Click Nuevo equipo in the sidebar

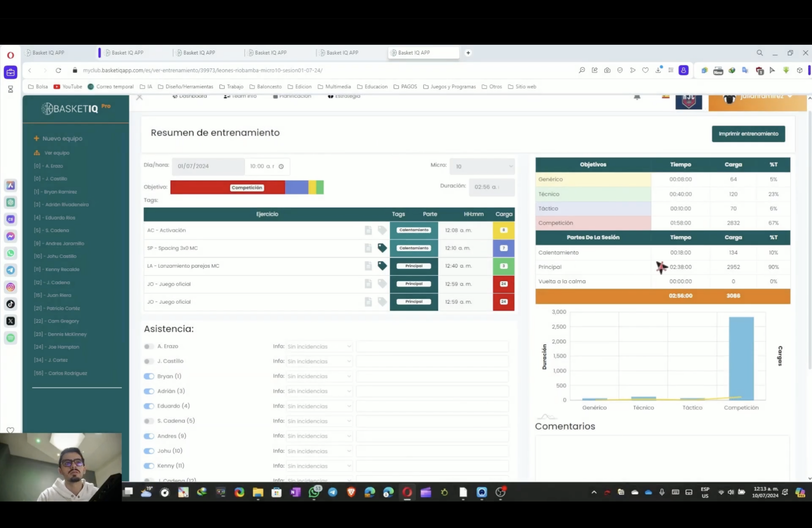point(58,138)
